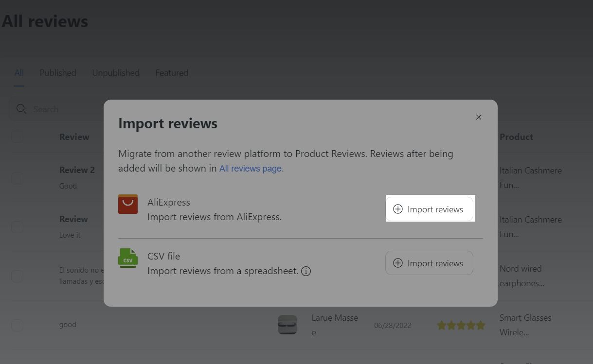Viewport: 593px width, 364px height.
Task: Open the Featured tab
Action: click(x=172, y=73)
